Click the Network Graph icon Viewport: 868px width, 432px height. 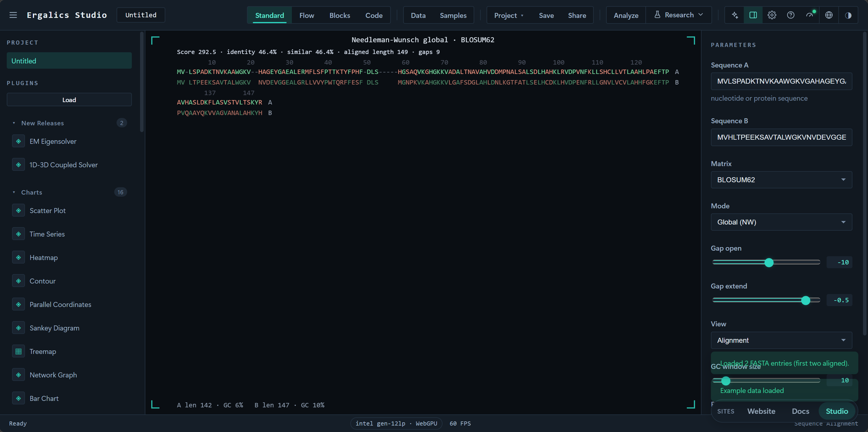18,375
